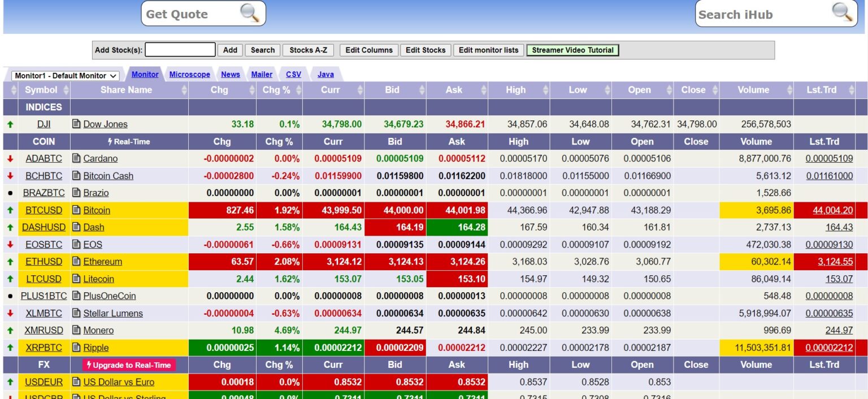Open the Monero document icon
Viewport: 868px width, 399px height.
click(76, 330)
